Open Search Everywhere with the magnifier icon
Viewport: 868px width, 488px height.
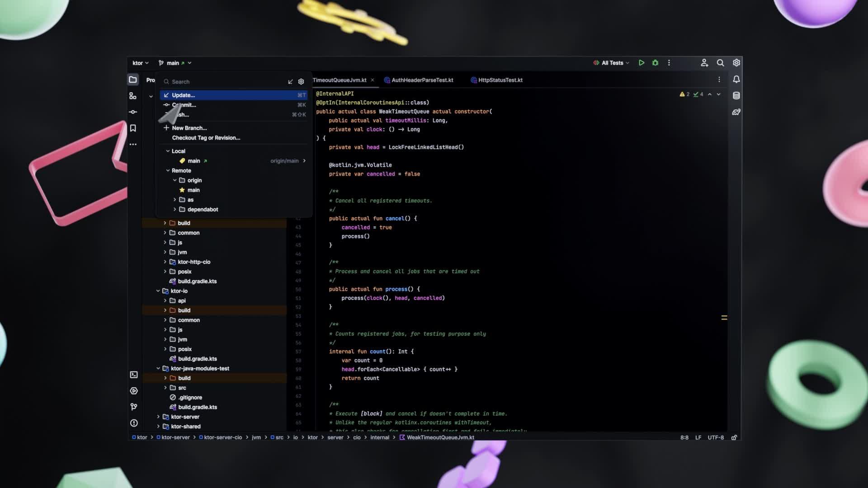coord(720,63)
